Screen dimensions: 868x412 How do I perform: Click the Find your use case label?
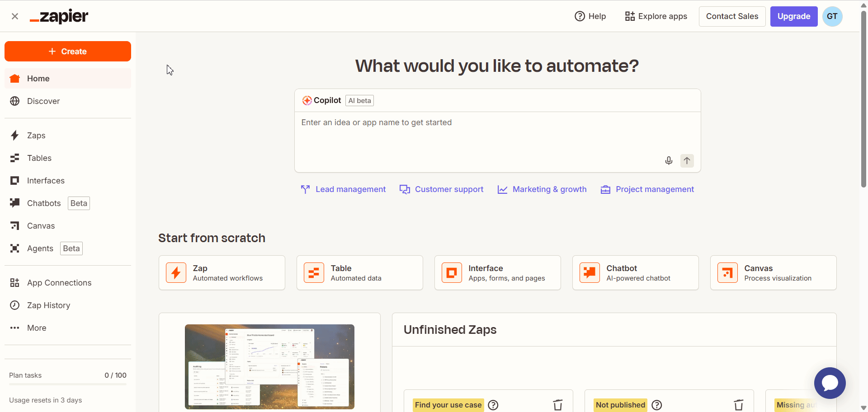coord(448,405)
